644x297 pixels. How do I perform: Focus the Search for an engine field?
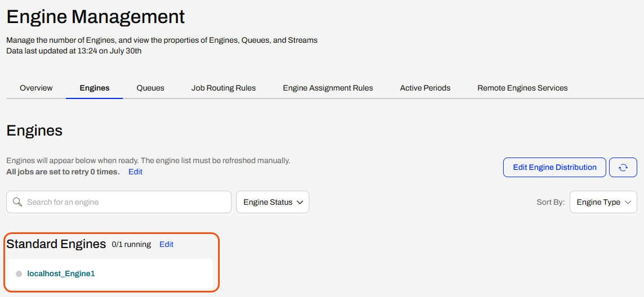119,202
